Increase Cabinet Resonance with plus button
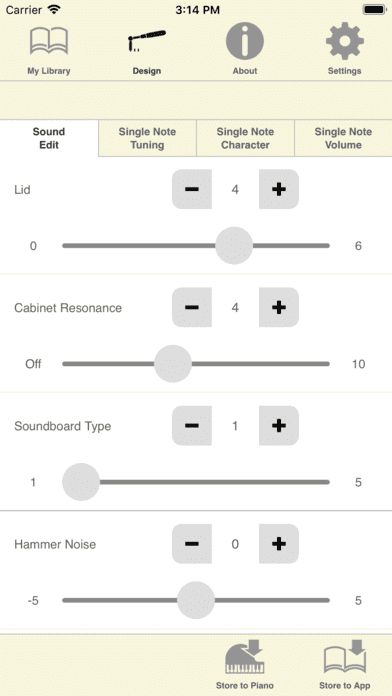Screen dimensions: 392x696 [x=279, y=307]
